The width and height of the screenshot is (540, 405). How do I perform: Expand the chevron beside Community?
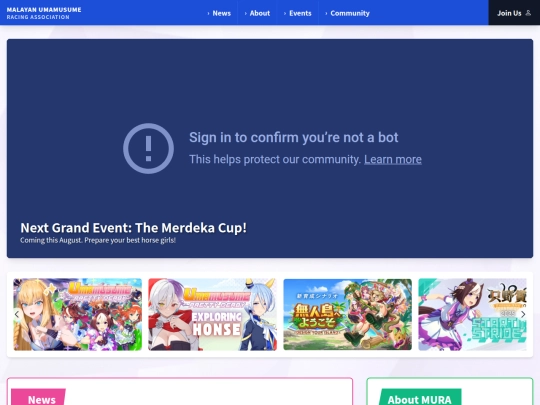click(x=326, y=13)
